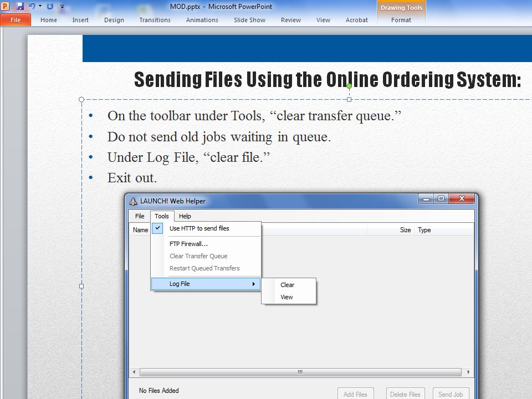Image resolution: width=532 pixels, height=399 pixels.
Task: Click the Type column header
Action: 444,230
